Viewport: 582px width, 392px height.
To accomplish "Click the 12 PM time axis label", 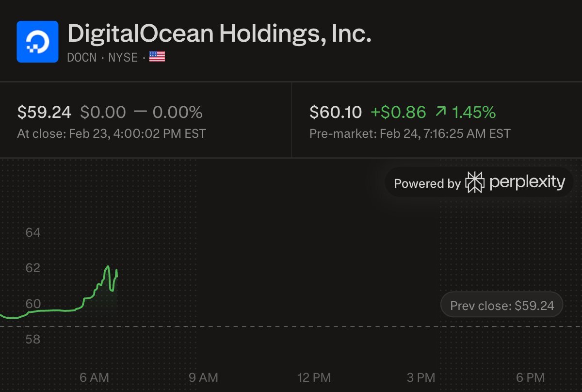I will click(314, 377).
